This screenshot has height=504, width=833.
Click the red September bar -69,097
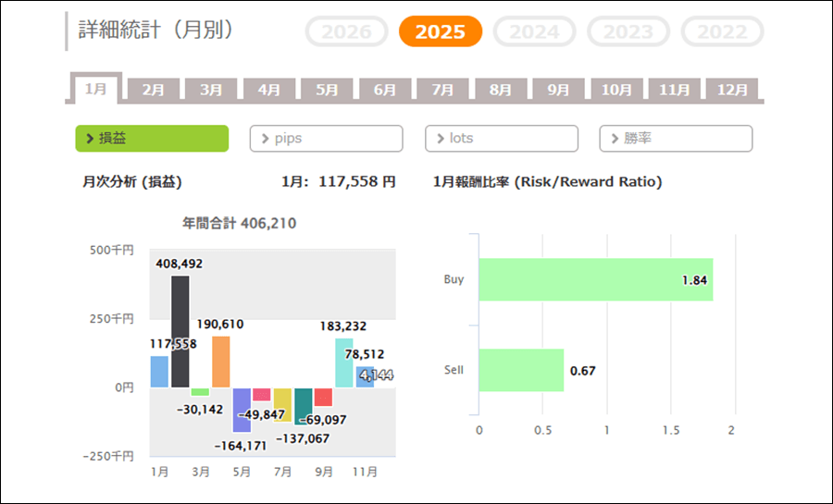coord(324,398)
